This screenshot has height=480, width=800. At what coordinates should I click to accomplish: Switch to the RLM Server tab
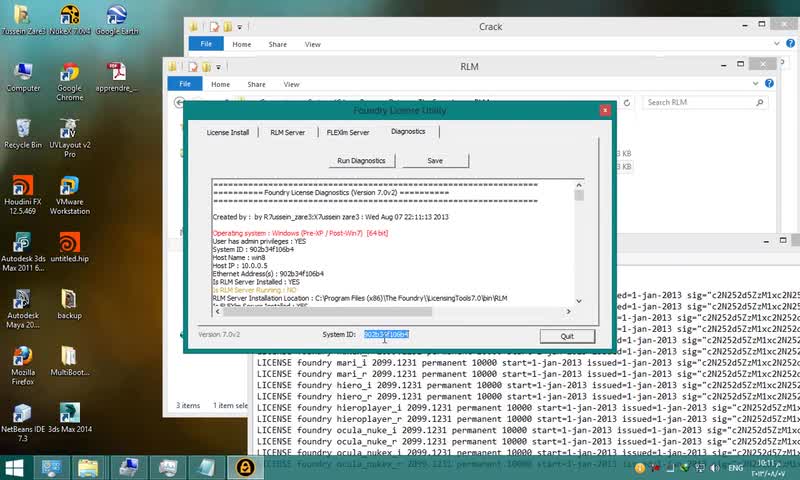(x=287, y=132)
